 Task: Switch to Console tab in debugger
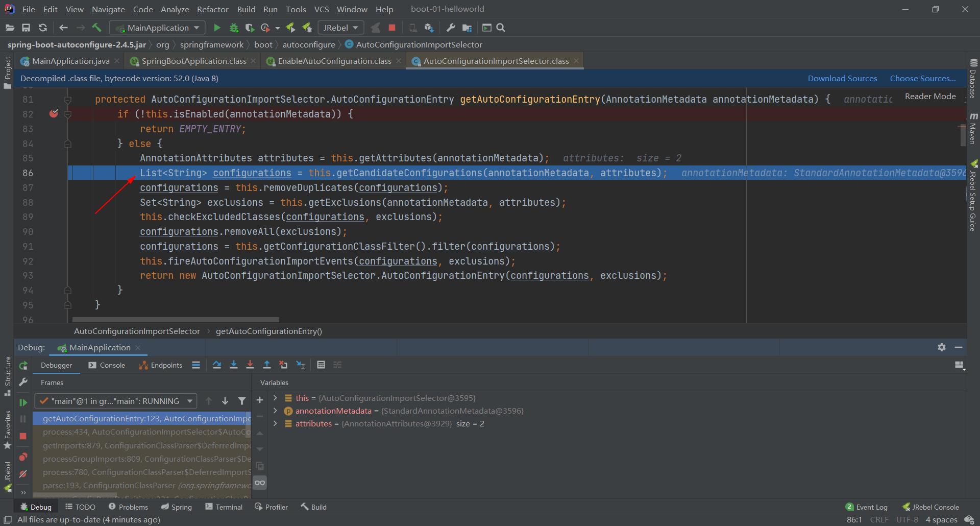[107, 365]
